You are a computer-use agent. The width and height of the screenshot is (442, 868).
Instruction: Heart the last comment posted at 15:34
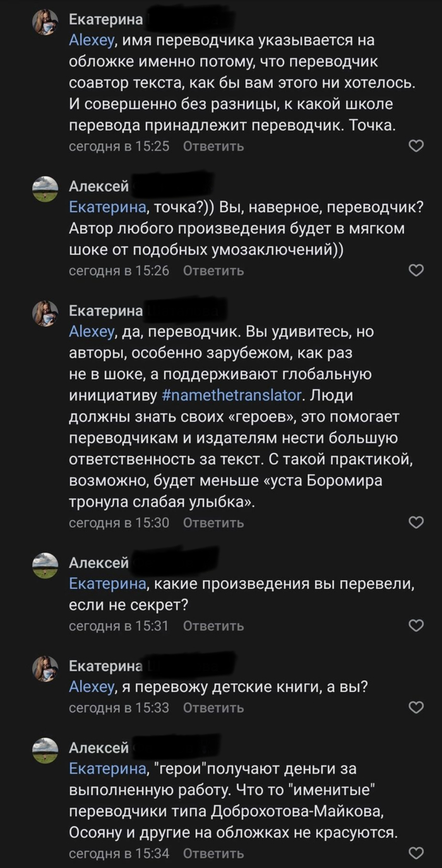(x=416, y=853)
